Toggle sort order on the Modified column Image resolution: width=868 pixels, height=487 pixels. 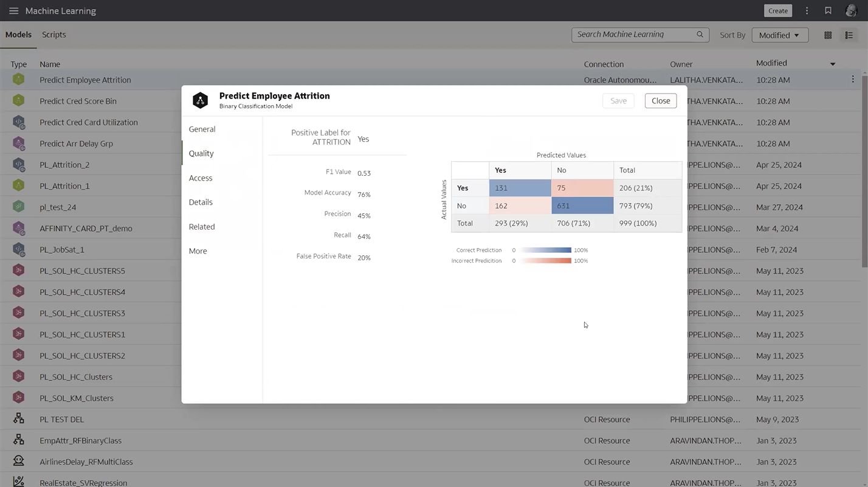pos(833,63)
